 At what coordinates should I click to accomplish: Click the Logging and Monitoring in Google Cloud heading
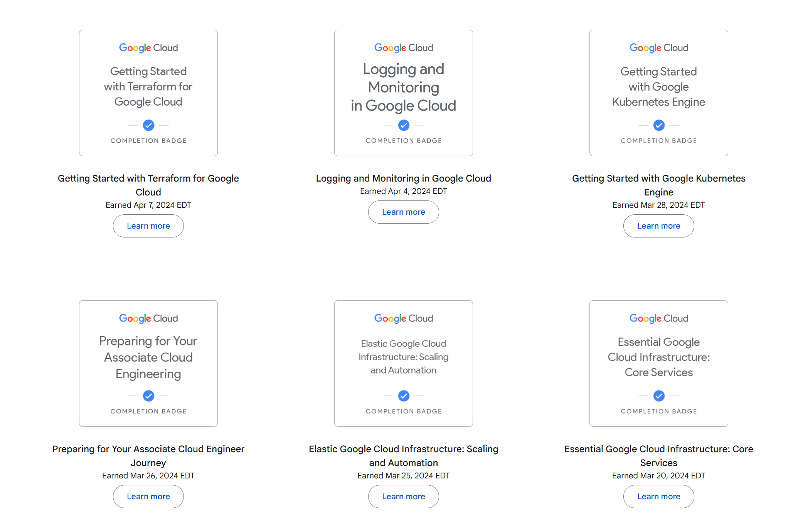(404, 178)
